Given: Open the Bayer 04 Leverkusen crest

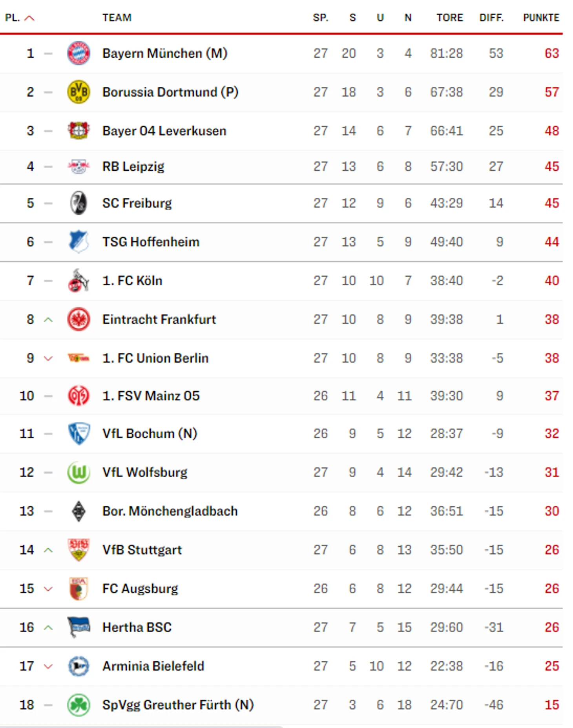Looking at the screenshot, I should (78, 131).
